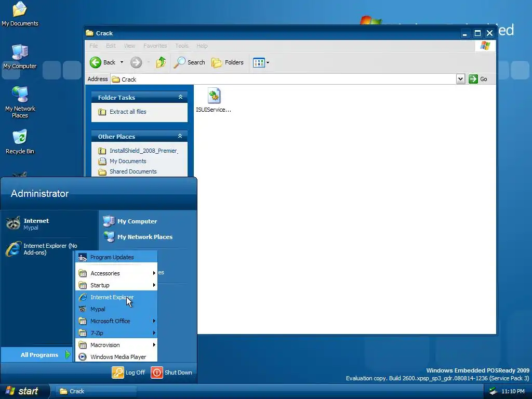Open Search in Crack window toolbar
The width and height of the screenshot is (532, 399).
coord(189,62)
